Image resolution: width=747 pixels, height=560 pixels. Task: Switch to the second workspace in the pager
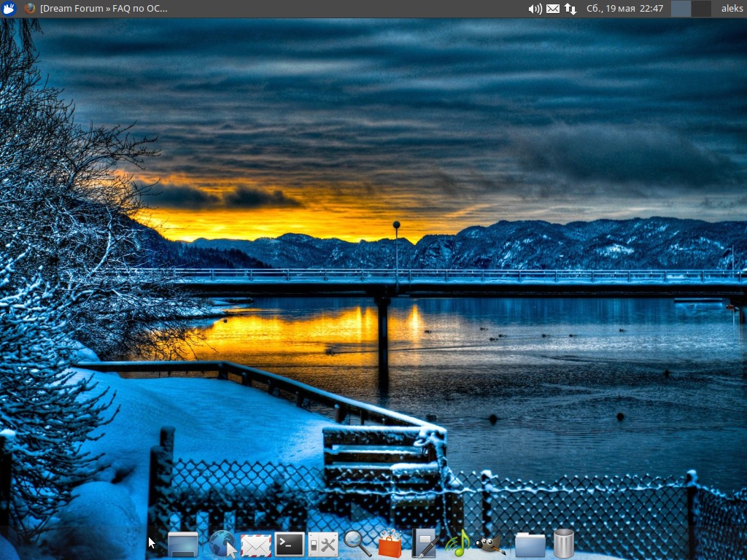[x=701, y=9]
